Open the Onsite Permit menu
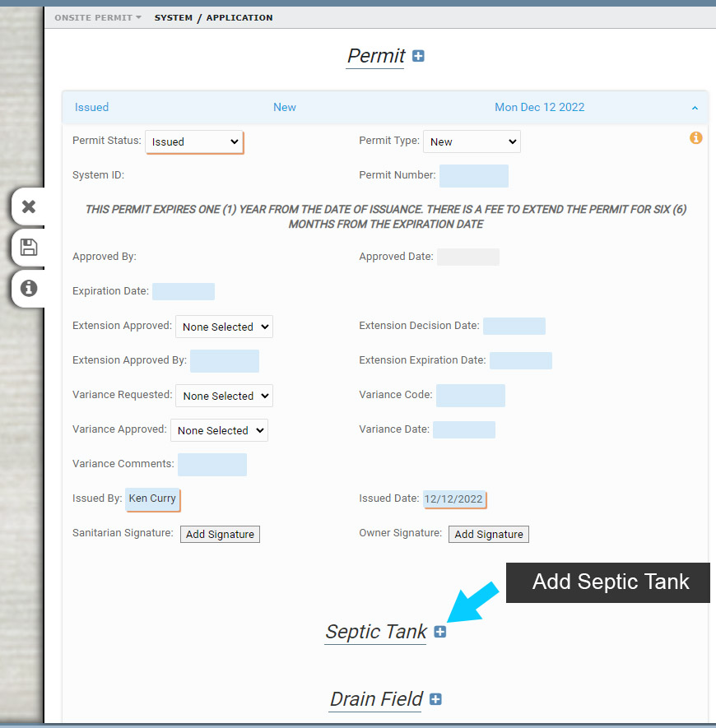The height and width of the screenshot is (728, 716). (x=97, y=17)
